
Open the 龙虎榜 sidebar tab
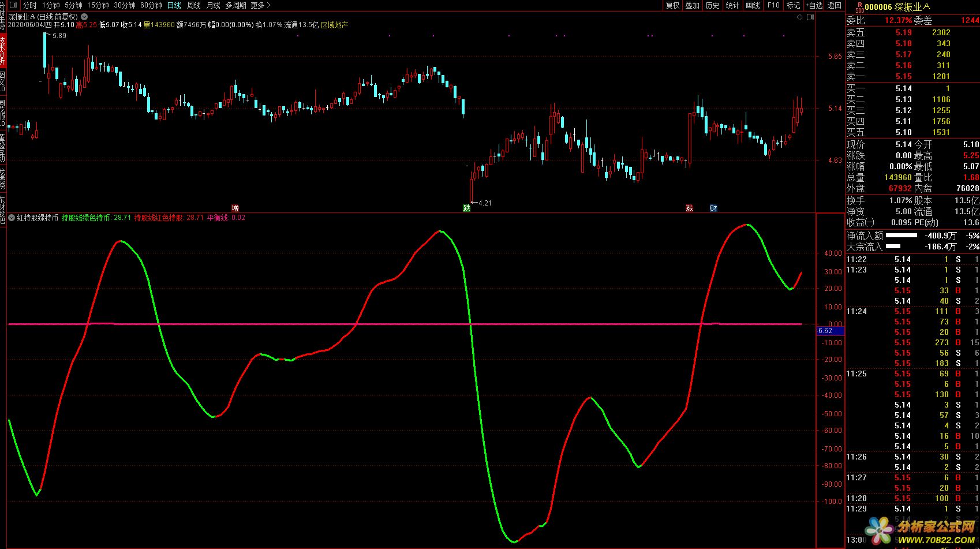tap(3, 180)
